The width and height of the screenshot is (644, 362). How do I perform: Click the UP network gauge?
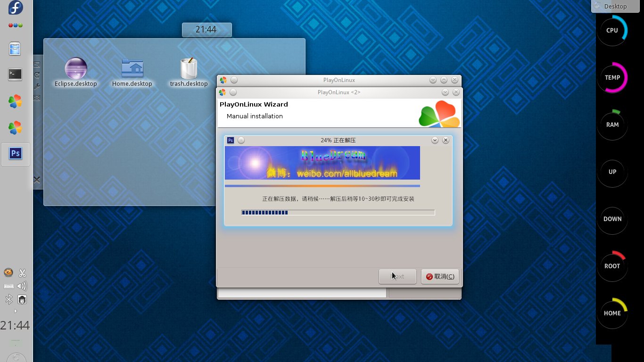[x=612, y=172]
